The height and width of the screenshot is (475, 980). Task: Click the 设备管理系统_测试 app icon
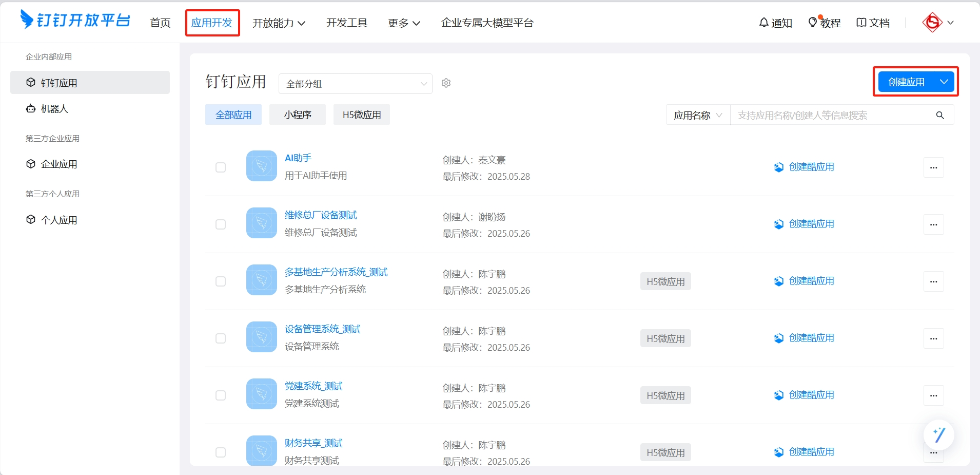pos(262,337)
